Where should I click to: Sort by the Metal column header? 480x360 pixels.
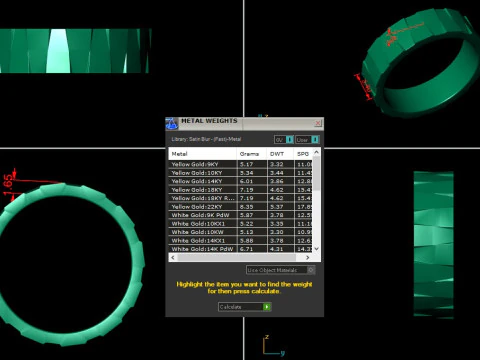click(x=203, y=154)
